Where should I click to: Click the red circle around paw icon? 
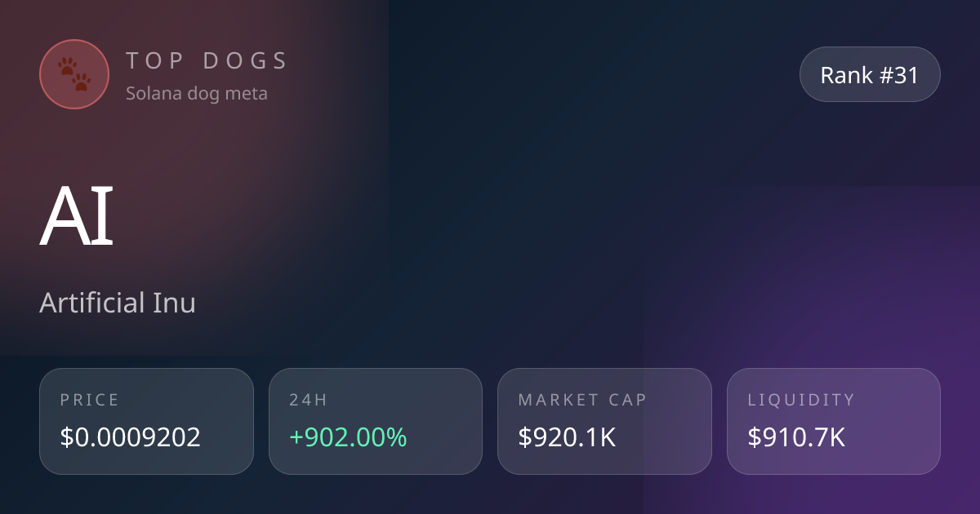point(74,74)
